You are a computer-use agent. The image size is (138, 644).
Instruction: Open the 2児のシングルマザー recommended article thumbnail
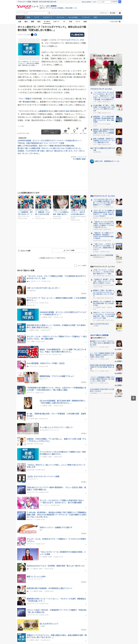(61, 202)
